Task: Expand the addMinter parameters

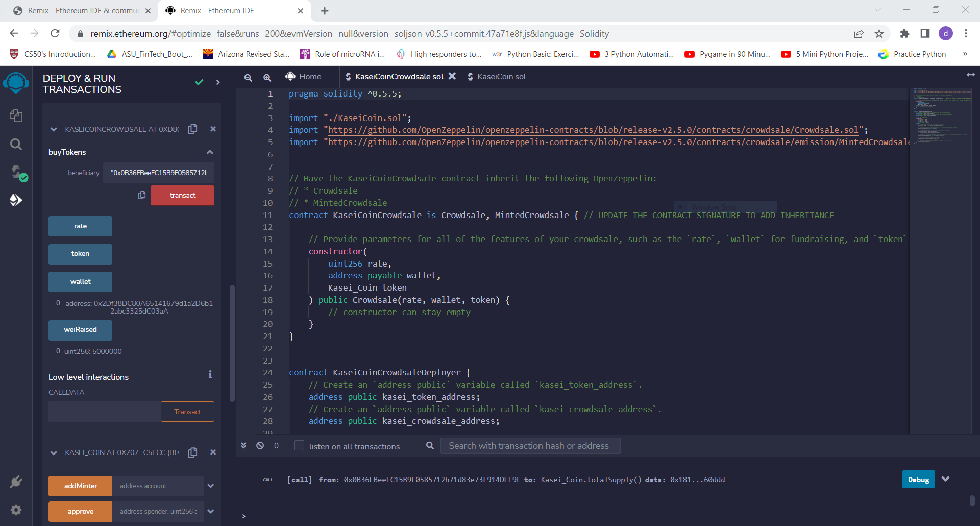Action: point(210,486)
